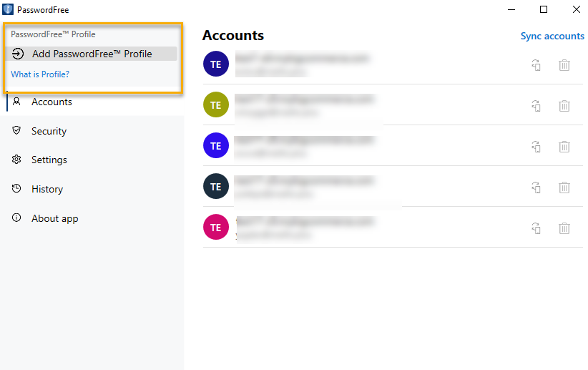This screenshot has width=588, height=370.
Task: Click the trash icon for the first account
Action: tap(564, 65)
